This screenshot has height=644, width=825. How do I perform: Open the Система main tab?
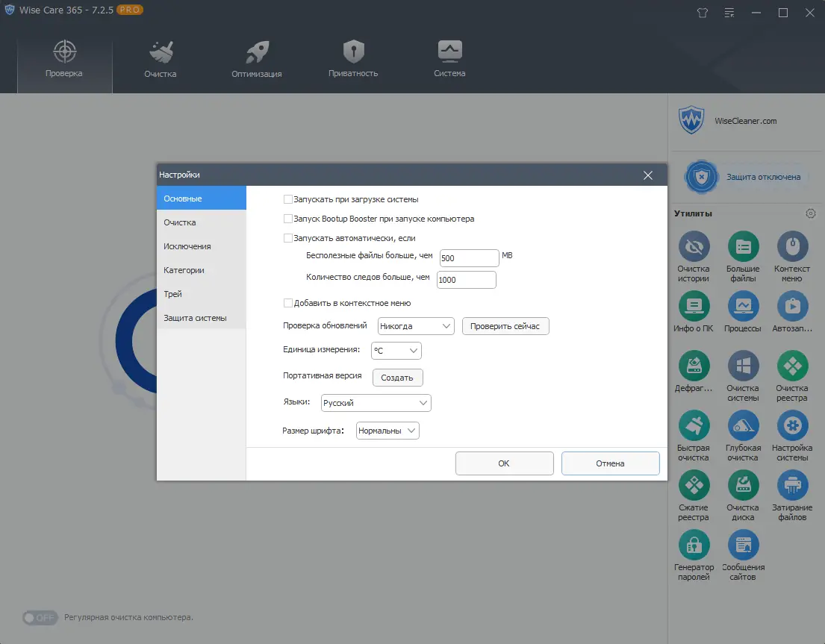(449, 60)
